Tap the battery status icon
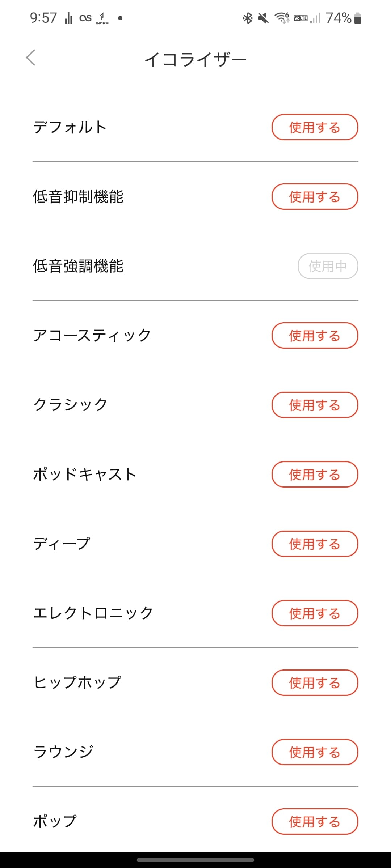Image resolution: width=391 pixels, height=868 pixels. [x=358, y=18]
